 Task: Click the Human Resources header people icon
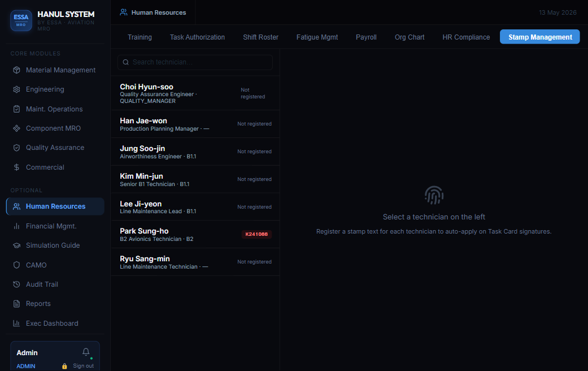point(123,12)
